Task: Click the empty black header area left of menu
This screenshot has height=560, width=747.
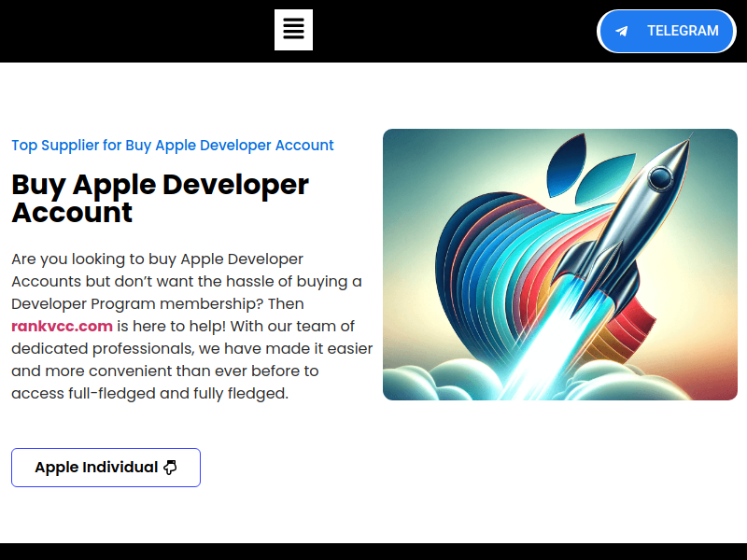Action: tap(131, 31)
